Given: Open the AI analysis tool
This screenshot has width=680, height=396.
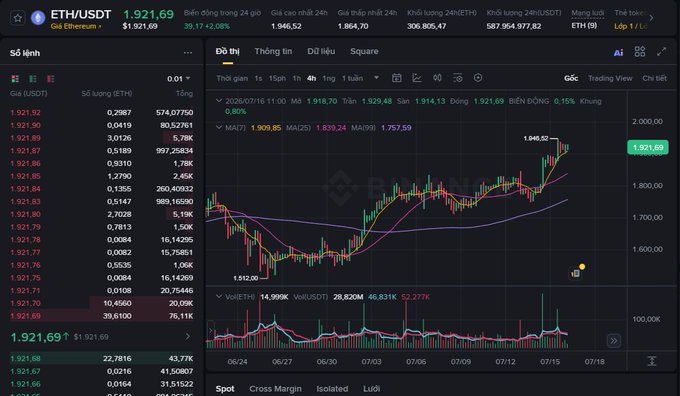Looking at the screenshot, I should click(618, 52).
